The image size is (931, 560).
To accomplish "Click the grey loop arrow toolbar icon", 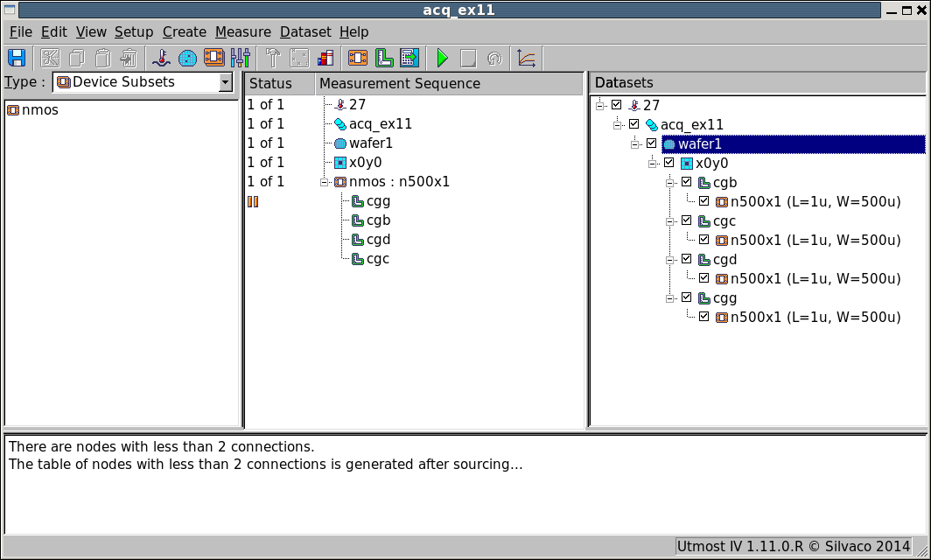I will [x=494, y=59].
